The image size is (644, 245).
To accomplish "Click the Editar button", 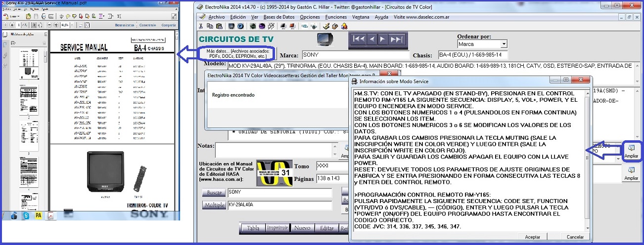I will 326,228.
